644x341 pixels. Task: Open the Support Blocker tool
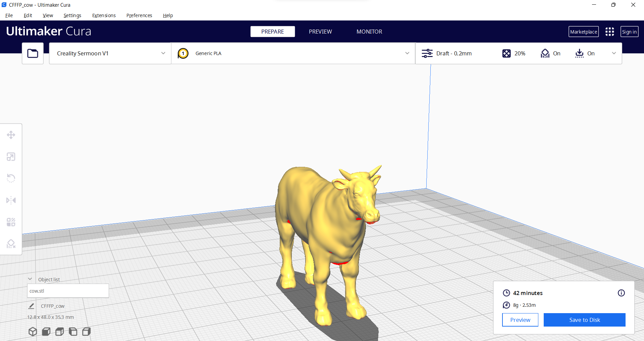[11, 244]
